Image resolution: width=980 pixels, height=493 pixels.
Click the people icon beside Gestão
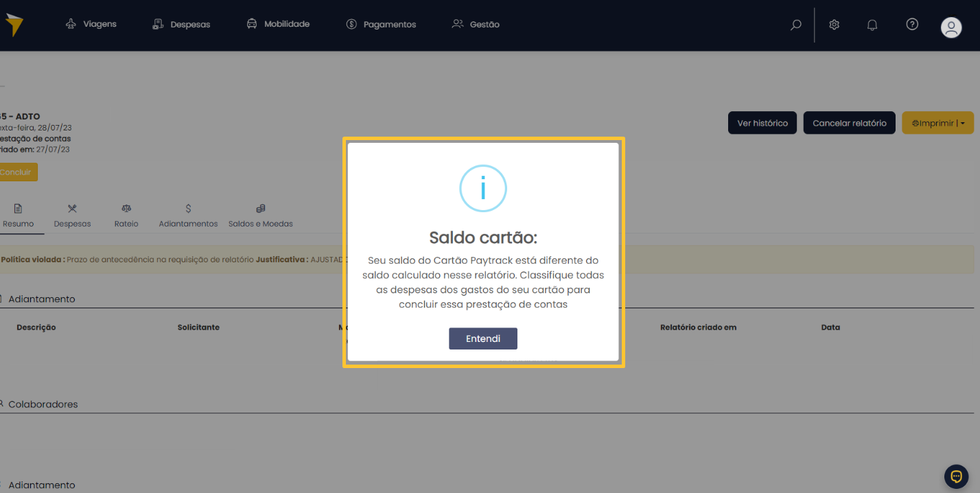[458, 24]
